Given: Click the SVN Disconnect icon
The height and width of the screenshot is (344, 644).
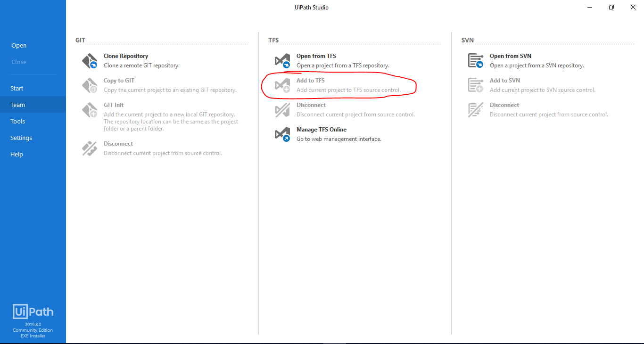Looking at the screenshot, I should click(476, 109).
